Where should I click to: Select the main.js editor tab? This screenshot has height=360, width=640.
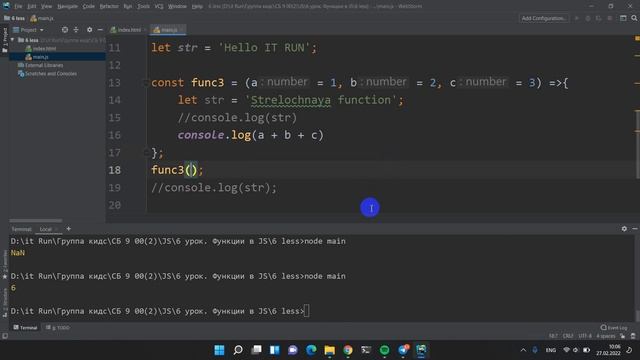click(168, 30)
